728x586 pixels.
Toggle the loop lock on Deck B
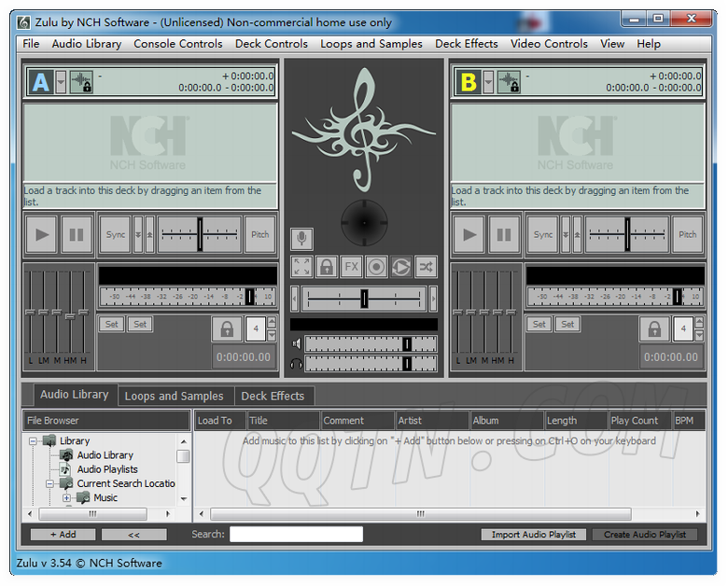point(653,329)
